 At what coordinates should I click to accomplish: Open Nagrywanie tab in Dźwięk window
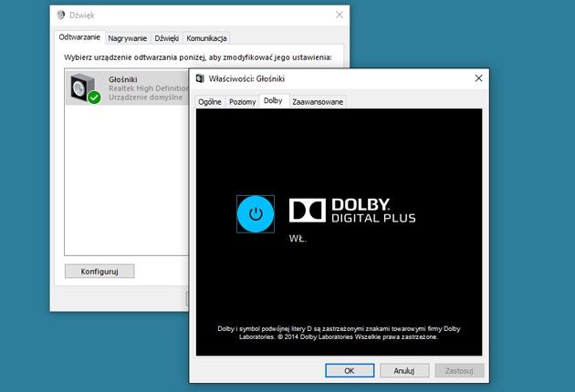(127, 38)
